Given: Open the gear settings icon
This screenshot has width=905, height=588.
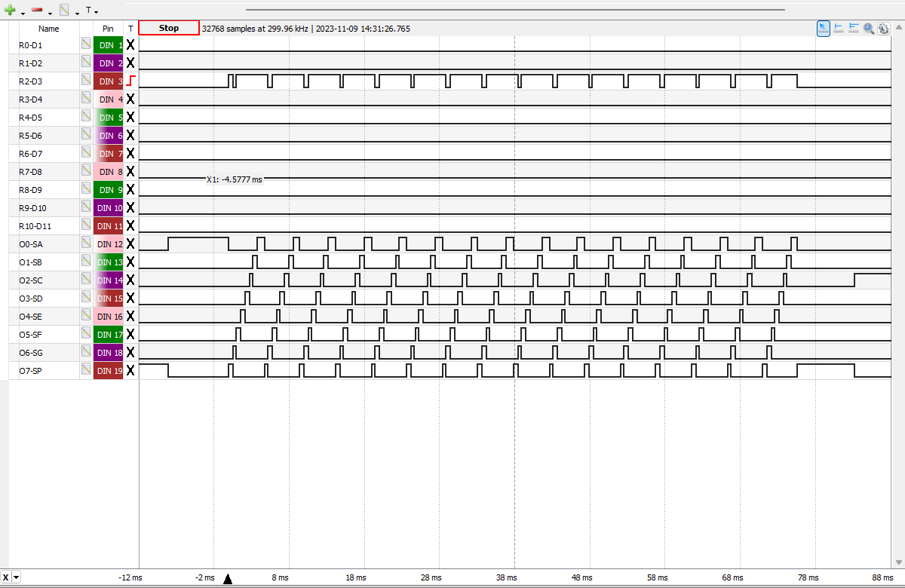Looking at the screenshot, I should (x=883, y=28).
